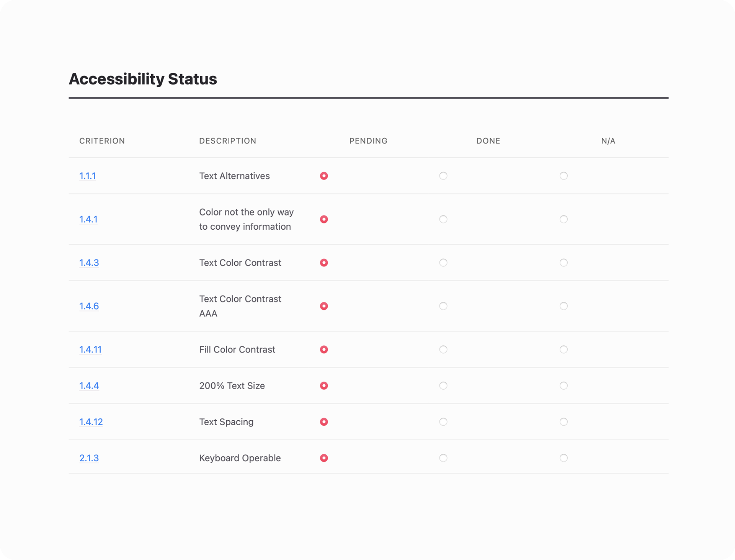The image size is (735, 560).
Task: Open criterion 1.4.6 link
Action: point(89,306)
